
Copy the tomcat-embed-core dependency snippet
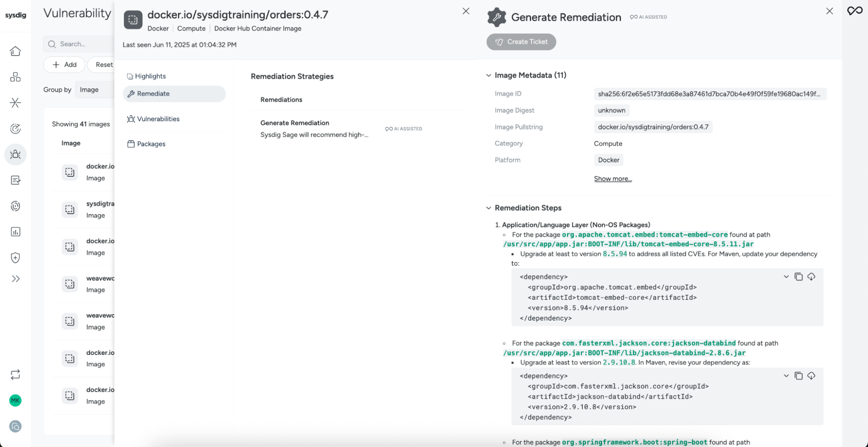799,277
